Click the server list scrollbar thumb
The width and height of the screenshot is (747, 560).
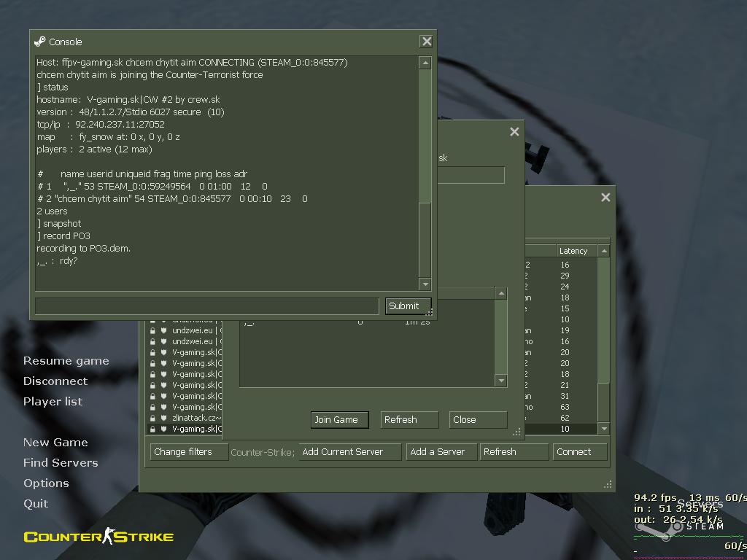pos(603,401)
